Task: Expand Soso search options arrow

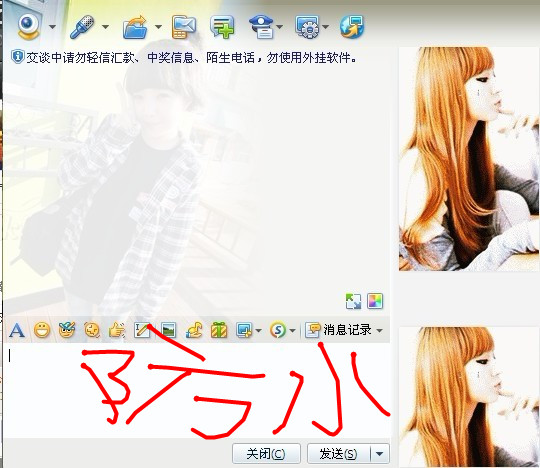Action: tap(292, 331)
